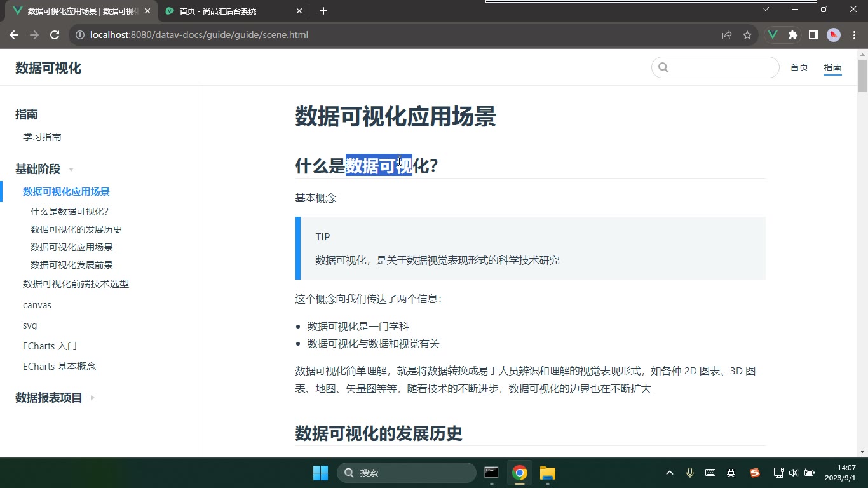Open the terminal app in taskbar

click(491, 473)
